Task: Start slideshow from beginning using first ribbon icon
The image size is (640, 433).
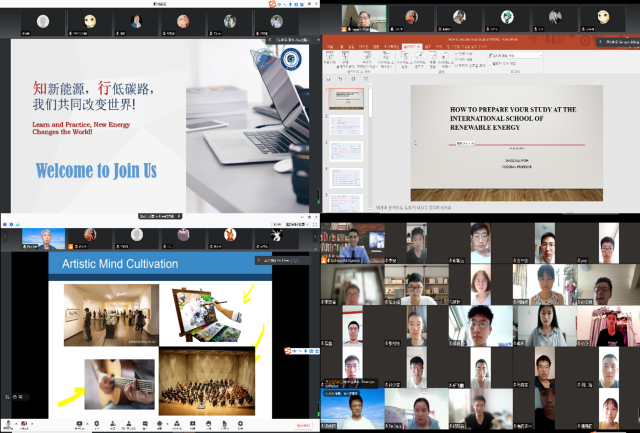Action: pyautogui.click(x=331, y=58)
